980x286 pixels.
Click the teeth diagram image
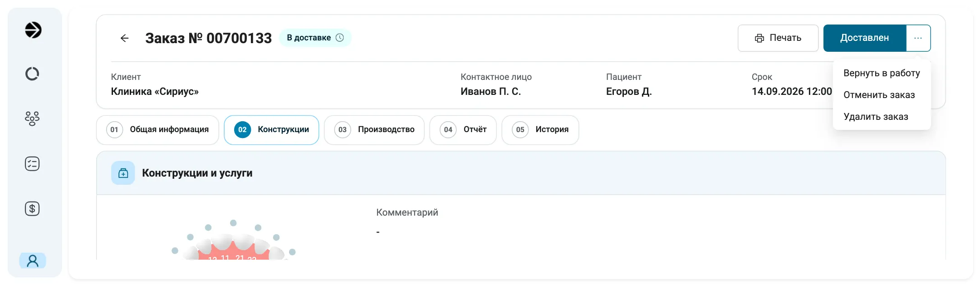[233, 240]
